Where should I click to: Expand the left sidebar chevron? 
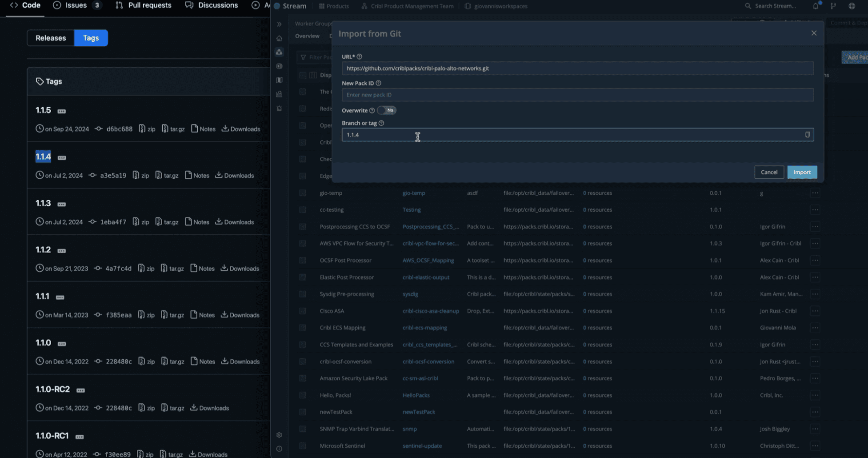[279, 24]
